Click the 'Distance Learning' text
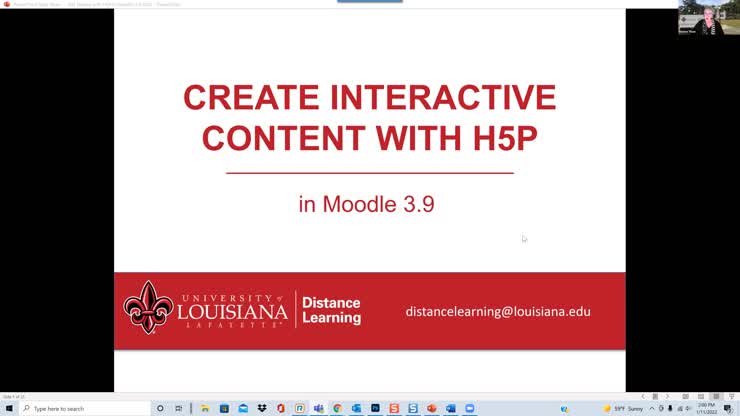This screenshot has height=416, width=740. pos(331,310)
